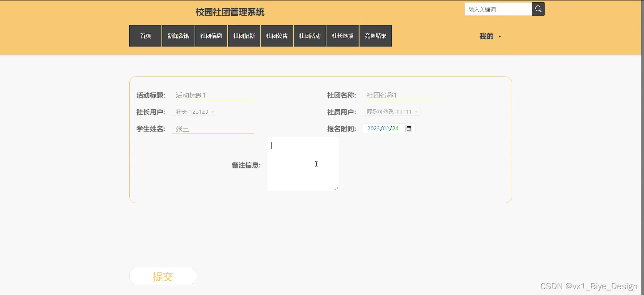Open the calendar picker icon for 报名时间
The width and height of the screenshot is (644, 295).
click(408, 128)
